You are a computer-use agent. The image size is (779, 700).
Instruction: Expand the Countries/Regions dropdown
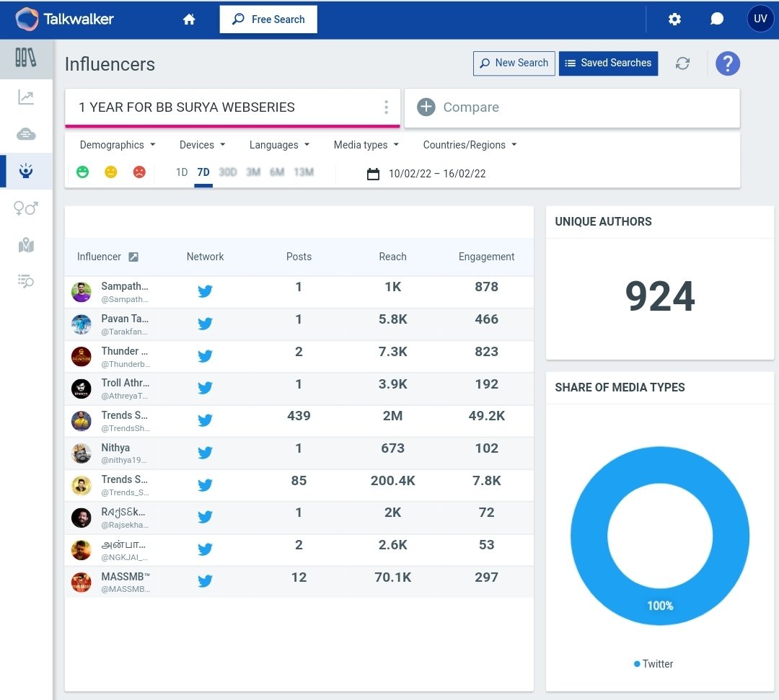(470, 145)
